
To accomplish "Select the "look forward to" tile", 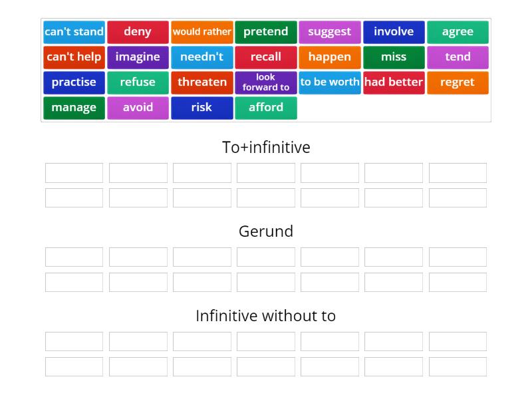I will coord(266,82).
